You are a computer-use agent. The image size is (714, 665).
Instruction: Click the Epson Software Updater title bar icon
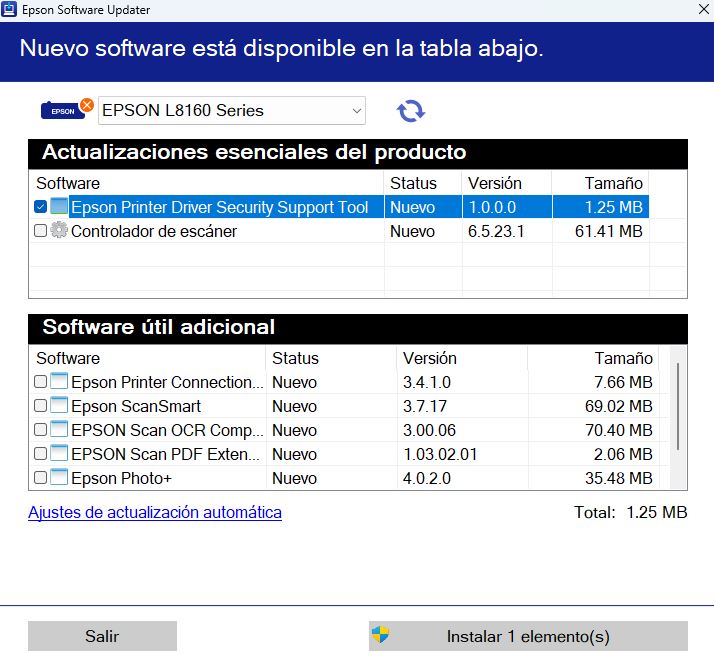click(x=9, y=9)
